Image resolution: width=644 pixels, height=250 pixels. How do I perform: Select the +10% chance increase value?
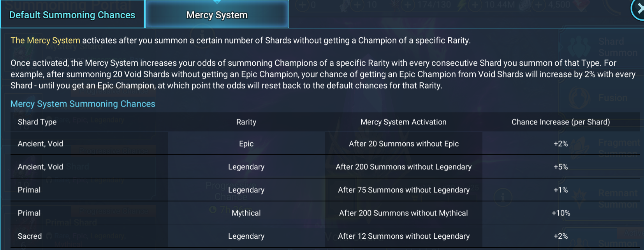point(561,213)
